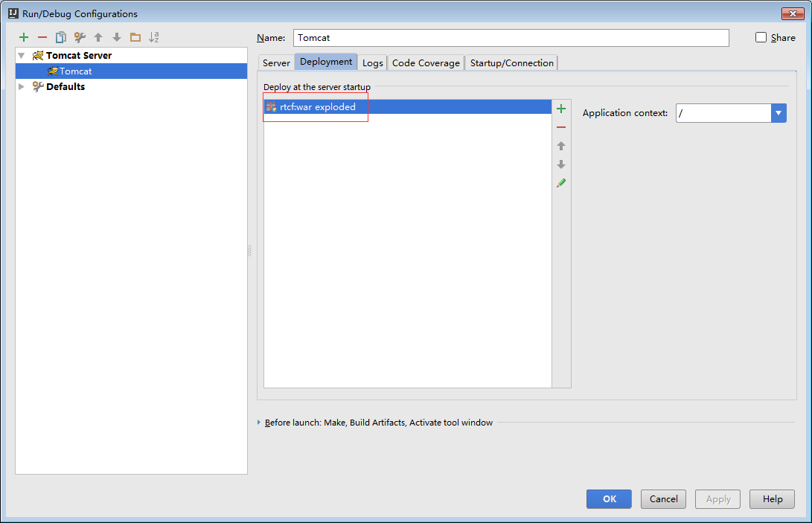Move deployment artifact down
The height and width of the screenshot is (523, 812).
tap(561, 164)
